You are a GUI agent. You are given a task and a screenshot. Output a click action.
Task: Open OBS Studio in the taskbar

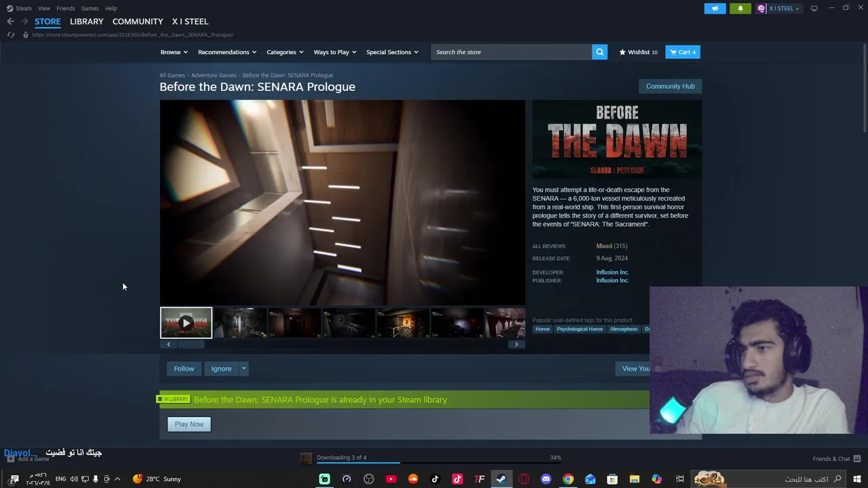coord(369,479)
